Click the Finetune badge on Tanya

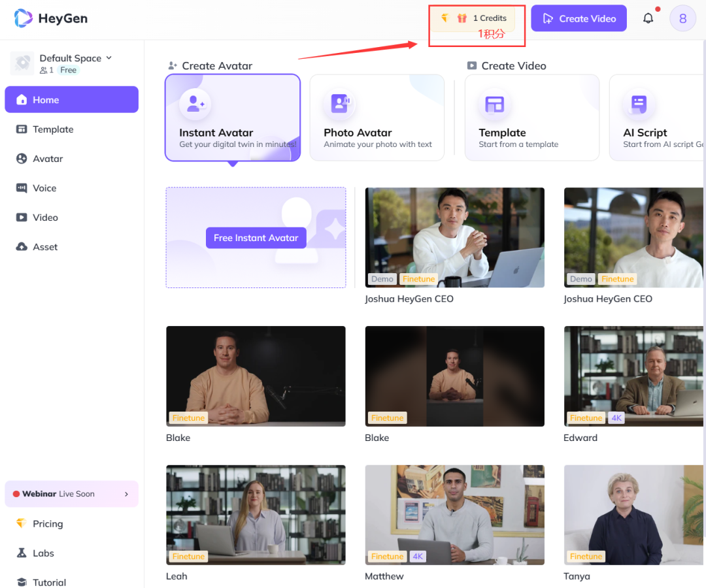tap(586, 556)
